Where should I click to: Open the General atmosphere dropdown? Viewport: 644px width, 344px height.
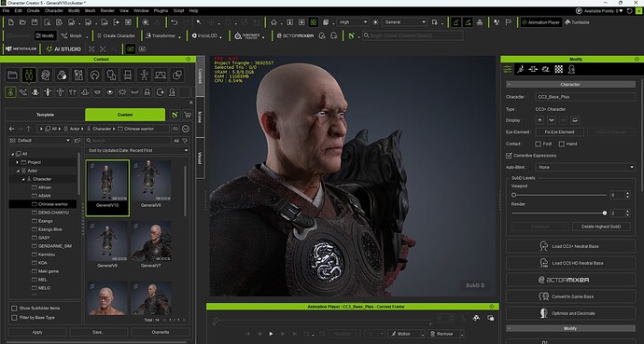pos(404,22)
